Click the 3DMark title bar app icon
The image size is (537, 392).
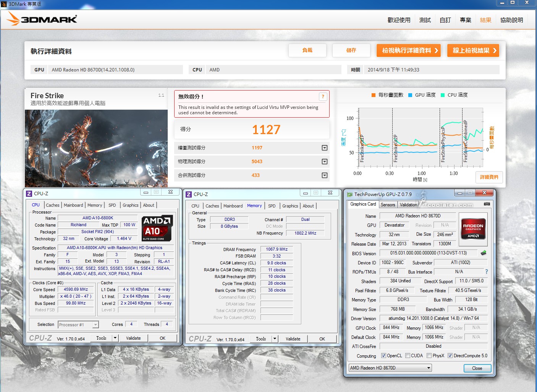pyautogui.click(x=4, y=4)
